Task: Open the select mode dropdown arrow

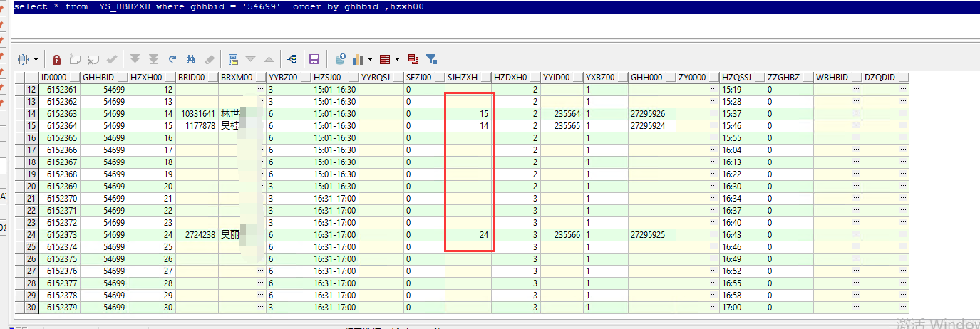Action: point(36,59)
